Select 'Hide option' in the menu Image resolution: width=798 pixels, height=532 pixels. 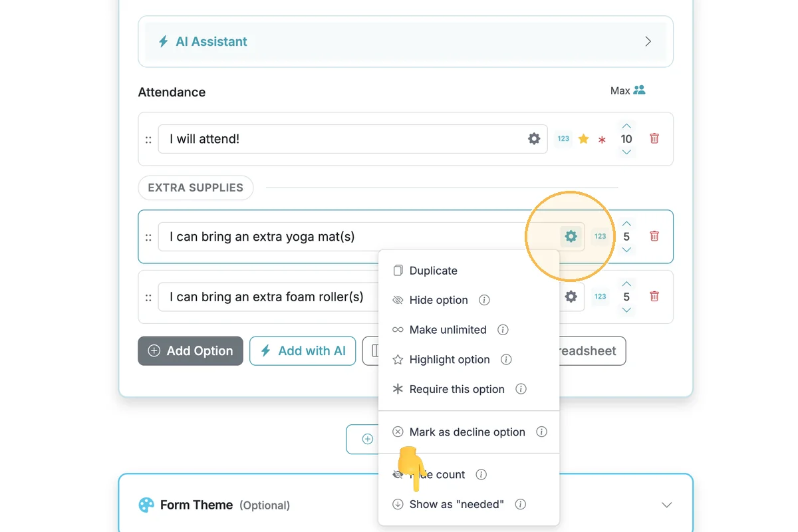coord(438,300)
